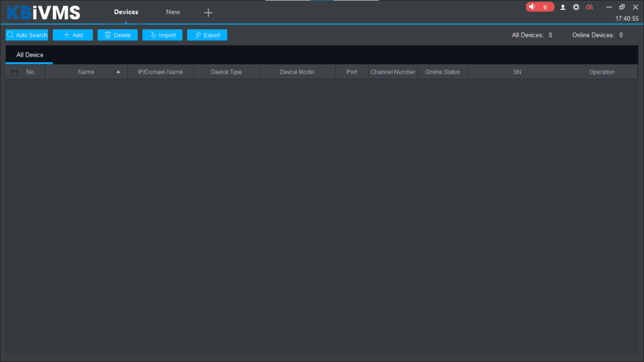This screenshot has height=362, width=644.
Task: Click the Device Model column header
Action: pos(297,72)
